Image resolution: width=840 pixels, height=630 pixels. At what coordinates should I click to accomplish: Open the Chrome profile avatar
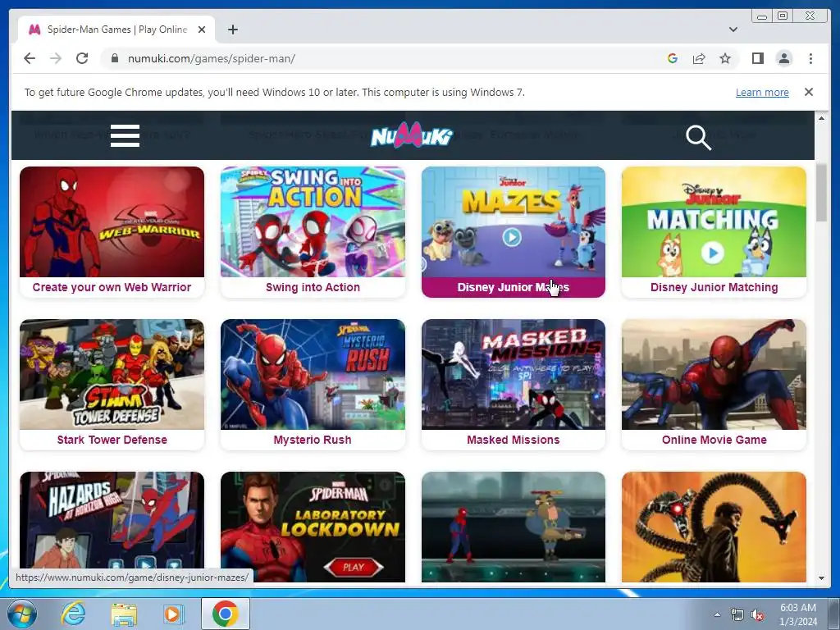tap(783, 58)
